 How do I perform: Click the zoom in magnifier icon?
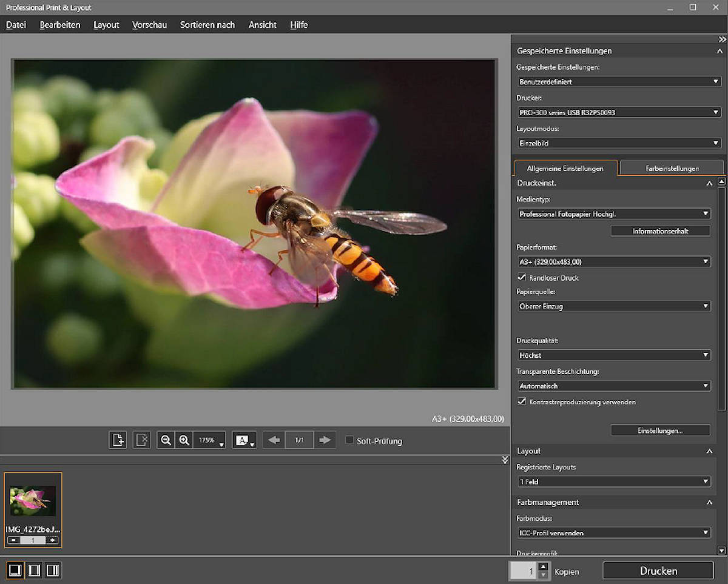tap(184, 440)
